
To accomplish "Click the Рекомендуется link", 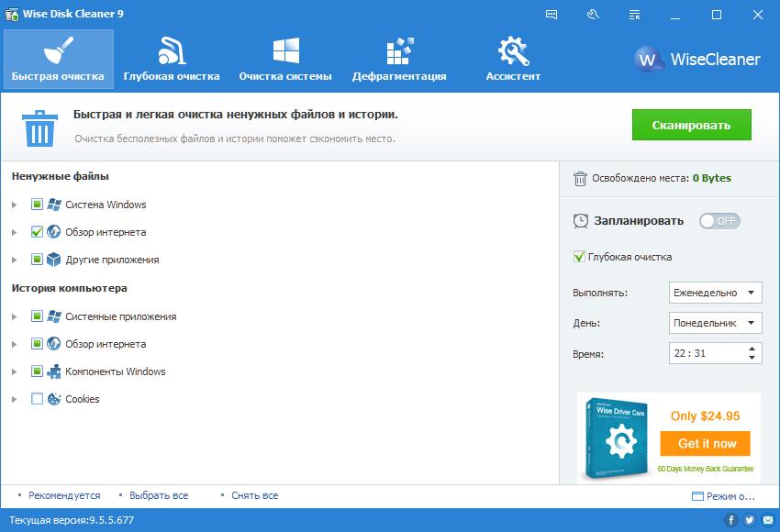I will click(x=64, y=495).
